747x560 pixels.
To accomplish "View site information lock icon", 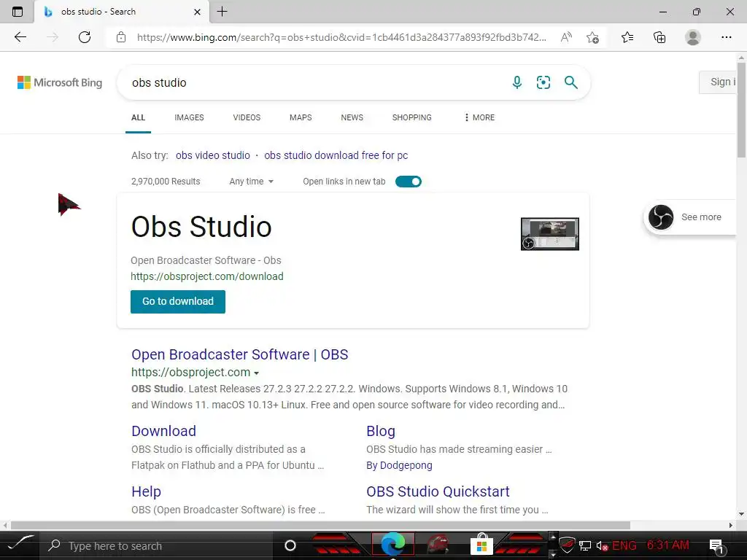I will point(121,37).
